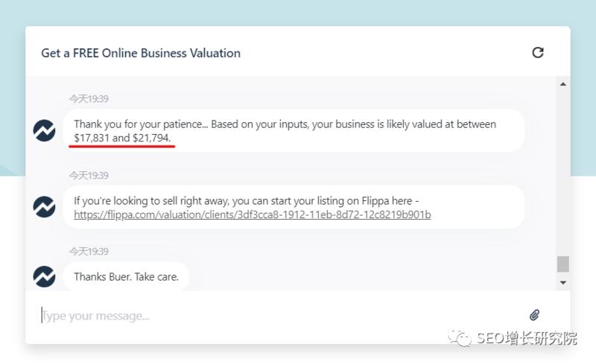
Task: Click the Flippa avatar beside the valuation message
Action: 45,130
